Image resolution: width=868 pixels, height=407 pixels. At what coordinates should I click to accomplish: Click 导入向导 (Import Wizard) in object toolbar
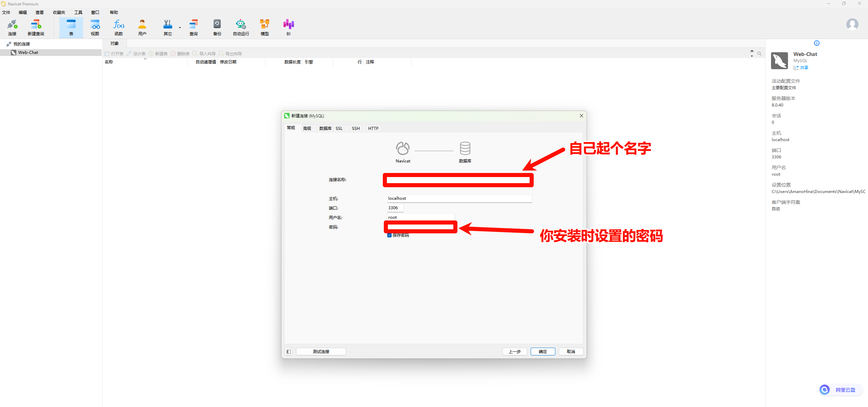coord(204,54)
